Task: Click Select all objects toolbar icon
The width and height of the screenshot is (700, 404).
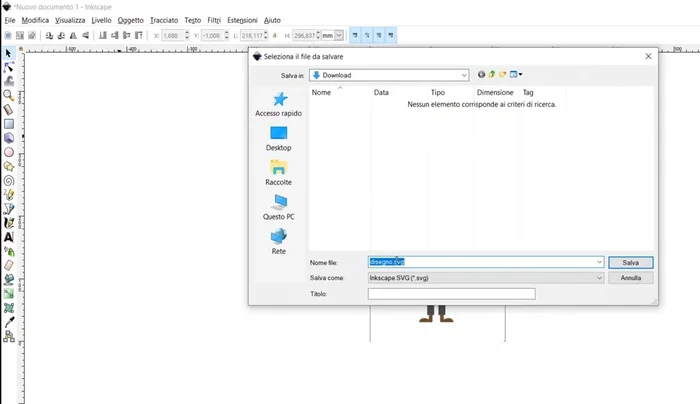Action: tap(8, 35)
